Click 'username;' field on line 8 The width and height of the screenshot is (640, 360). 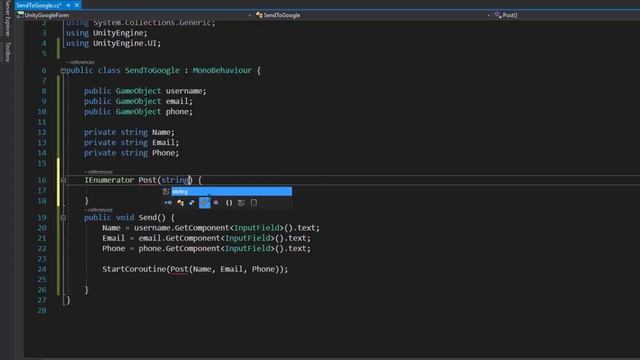point(186,91)
